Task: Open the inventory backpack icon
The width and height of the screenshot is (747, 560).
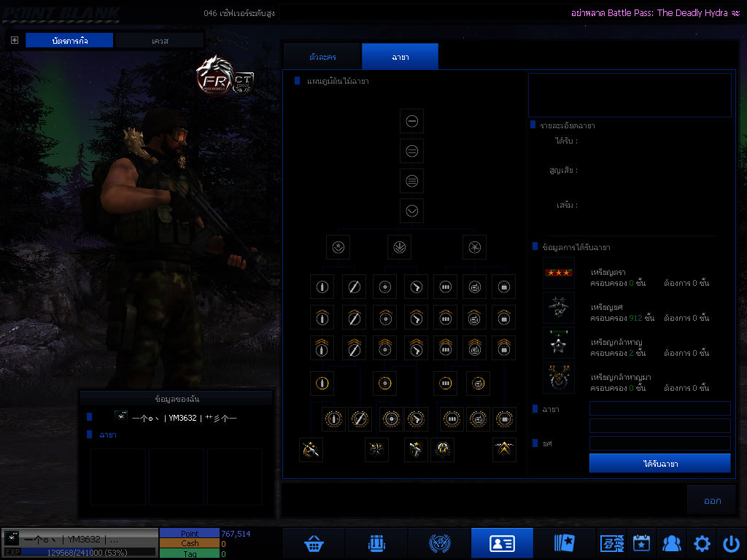Action: pyautogui.click(x=376, y=542)
